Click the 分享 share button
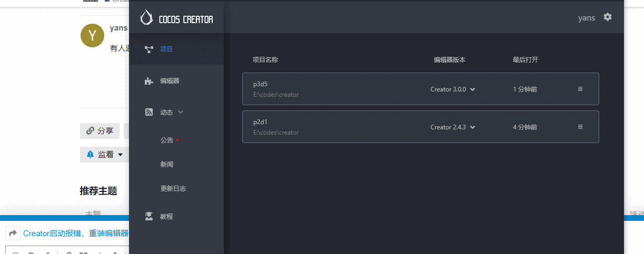Viewport: 644px width, 254px height. 100,131
